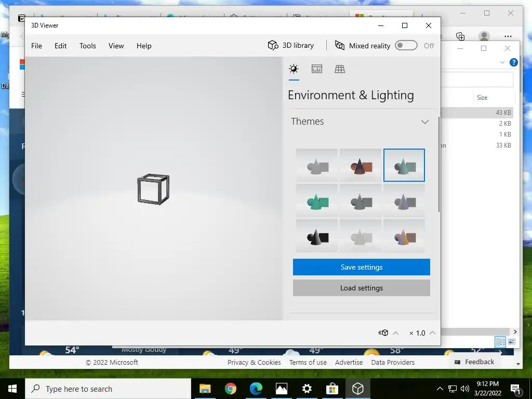Click Explorer horizontal scrollbar right arrow
The width and height of the screenshot is (532, 399).
(x=515, y=332)
